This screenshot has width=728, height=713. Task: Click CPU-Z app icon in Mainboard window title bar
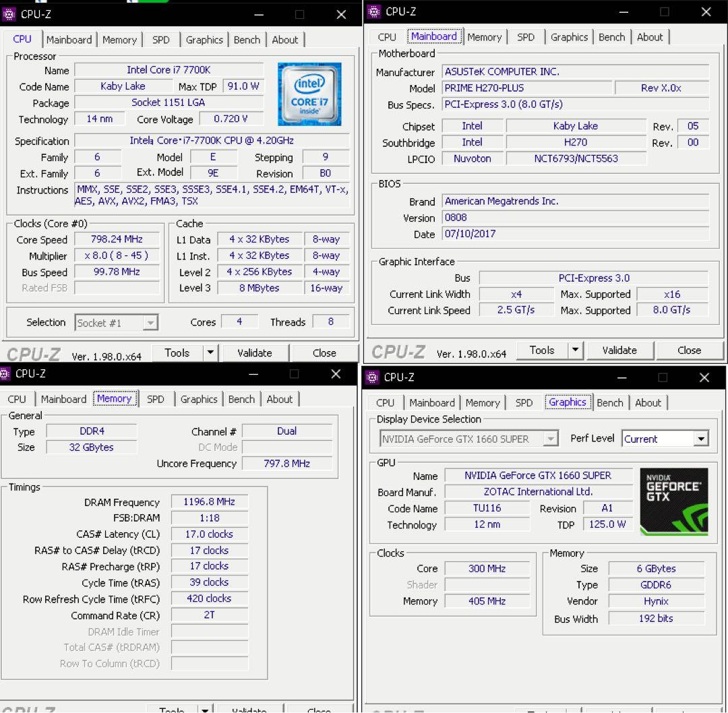tap(373, 11)
